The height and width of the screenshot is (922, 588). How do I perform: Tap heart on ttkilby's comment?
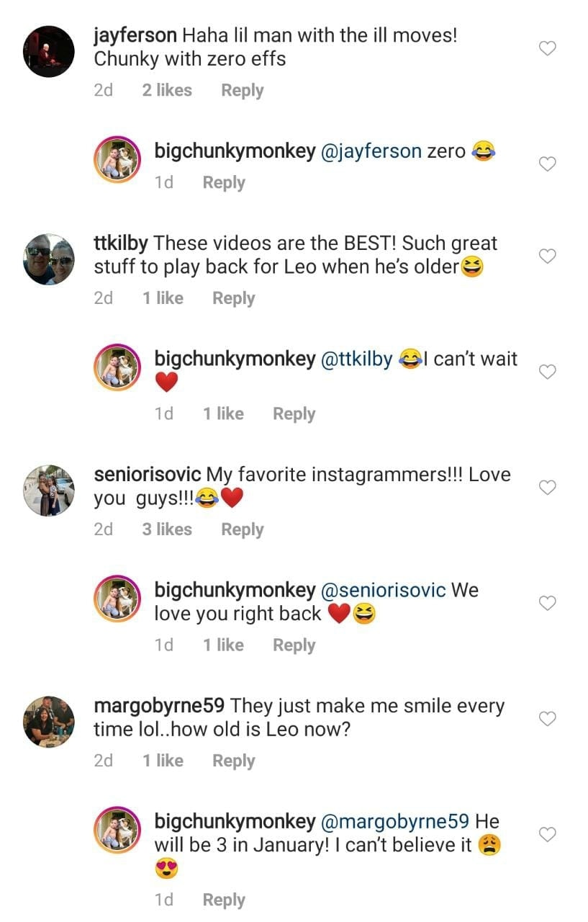(x=548, y=256)
